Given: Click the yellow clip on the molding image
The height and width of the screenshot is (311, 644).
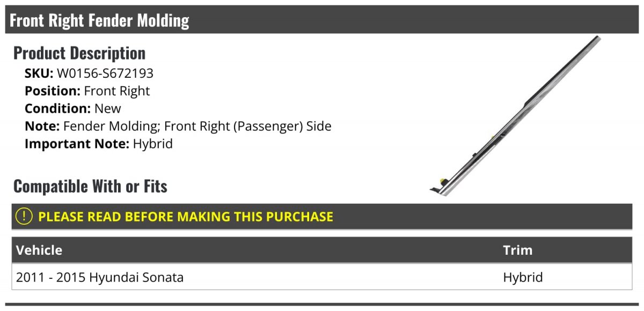Looking at the screenshot, I should click(x=443, y=181).
